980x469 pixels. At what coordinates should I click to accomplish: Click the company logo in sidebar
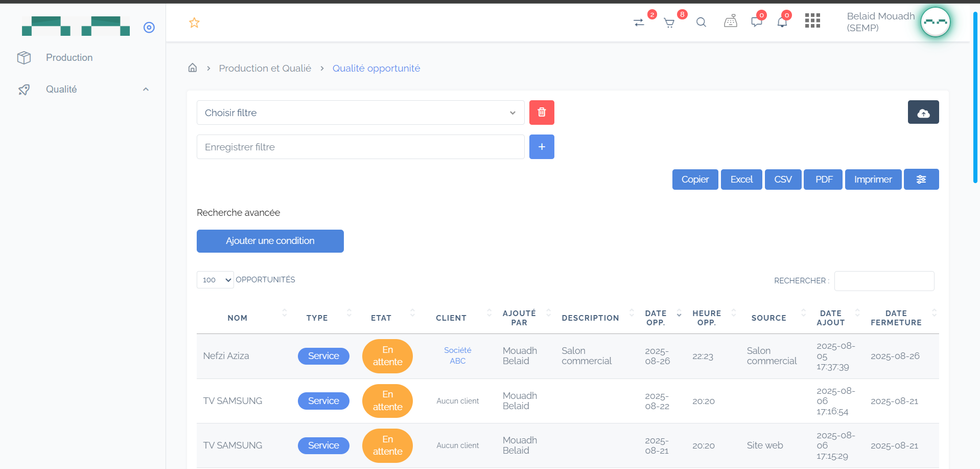[76, 26]
